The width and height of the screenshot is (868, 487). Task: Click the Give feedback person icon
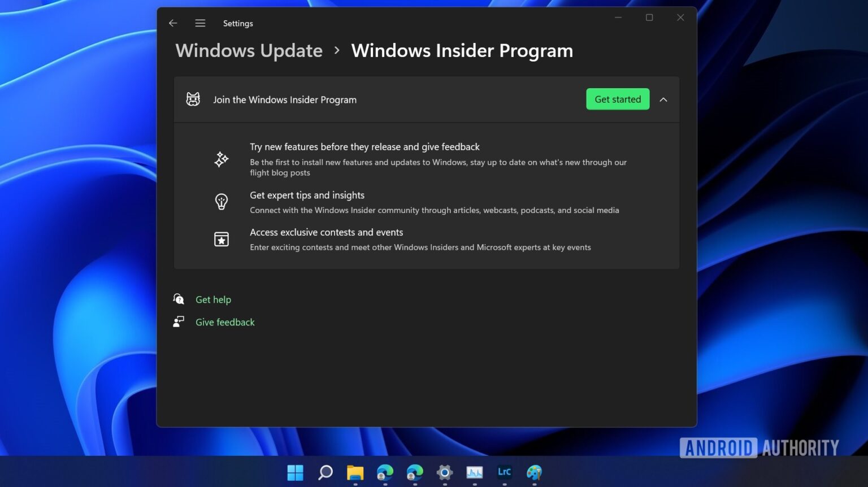[179, 321]
